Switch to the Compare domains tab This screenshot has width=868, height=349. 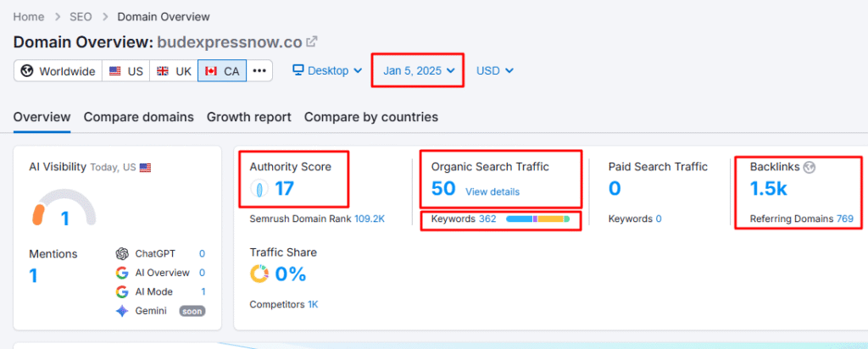[138, 117]
